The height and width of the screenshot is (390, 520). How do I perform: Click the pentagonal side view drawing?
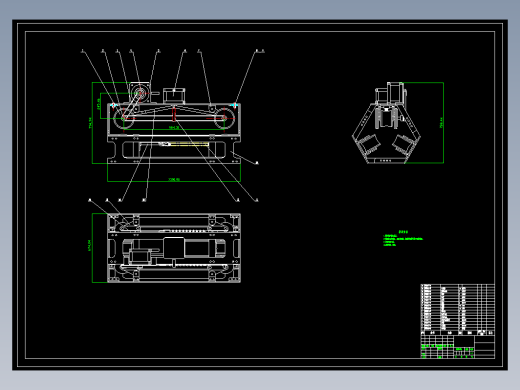[x=386, y=123]
